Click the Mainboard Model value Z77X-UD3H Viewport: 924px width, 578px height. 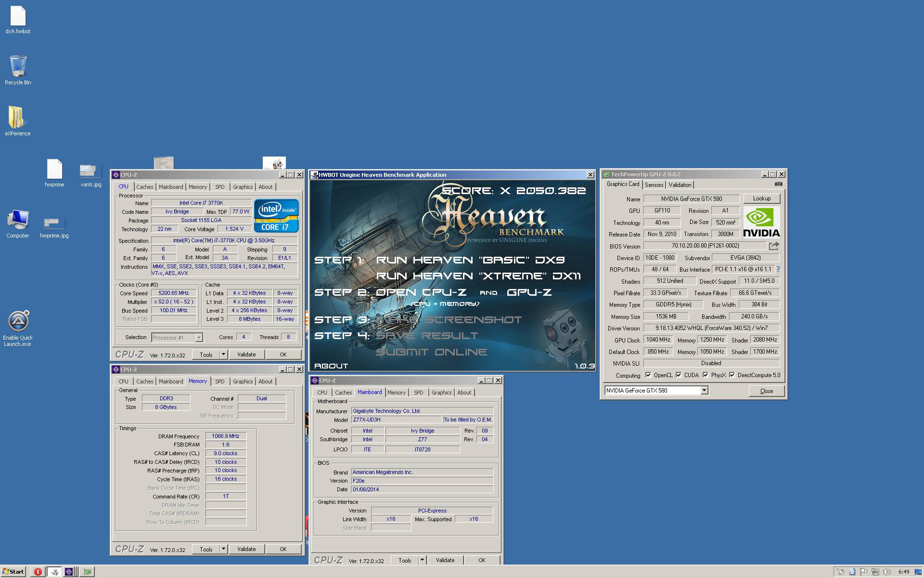396,420
